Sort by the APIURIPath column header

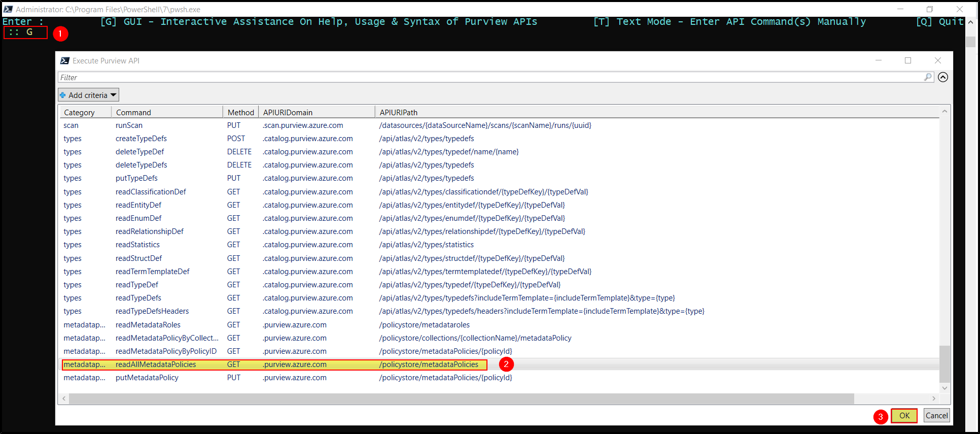[657, 112]
